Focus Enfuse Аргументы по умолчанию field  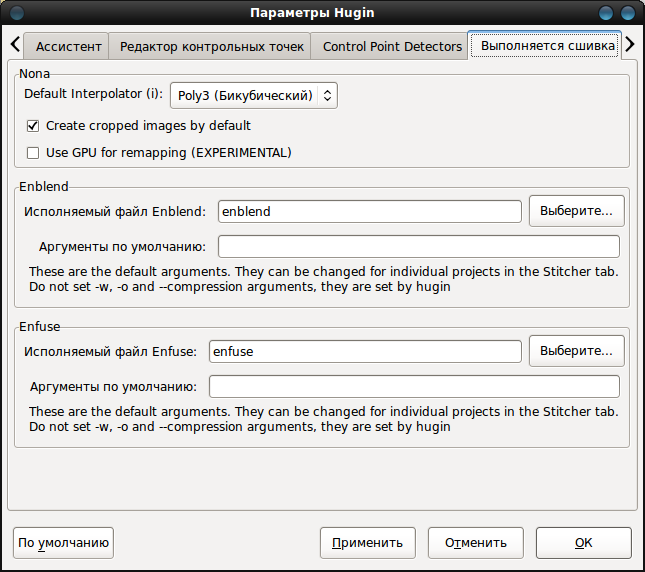tap(414, 387)
